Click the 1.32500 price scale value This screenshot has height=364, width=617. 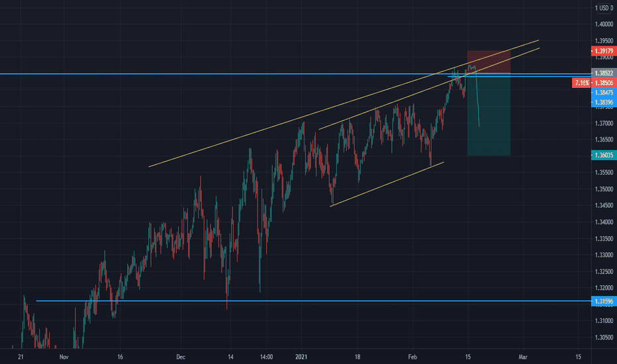604,271
